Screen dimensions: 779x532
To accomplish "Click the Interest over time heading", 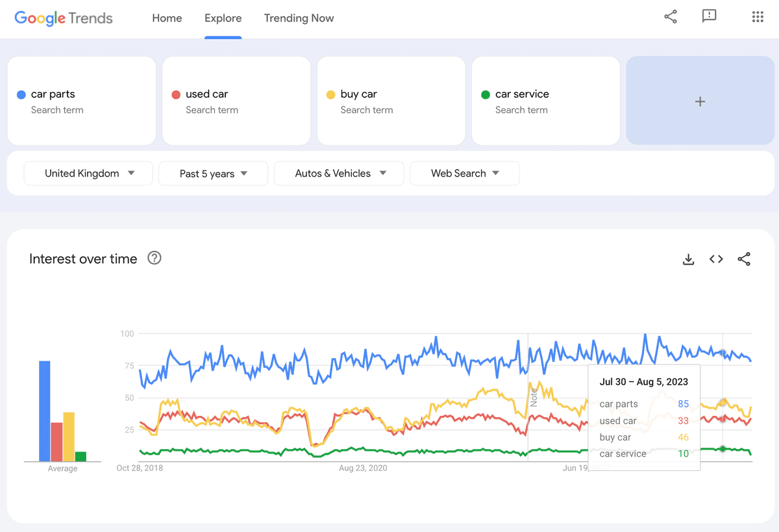I will (x=83, y=259).
